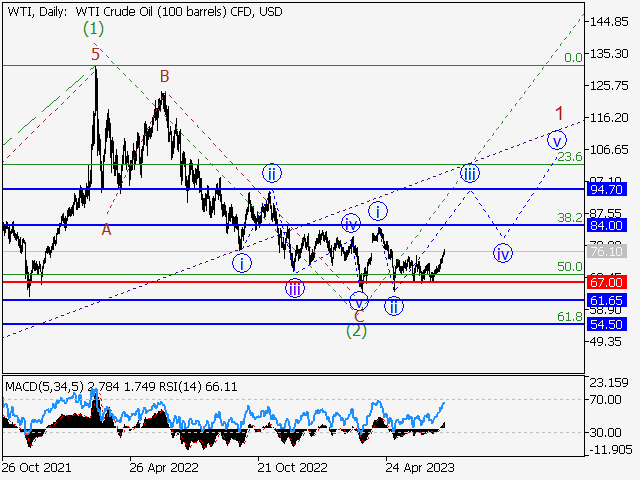640x480 pixels.
Task: Select circled 'v' marker below the red '1'
Action: point(557,141)
